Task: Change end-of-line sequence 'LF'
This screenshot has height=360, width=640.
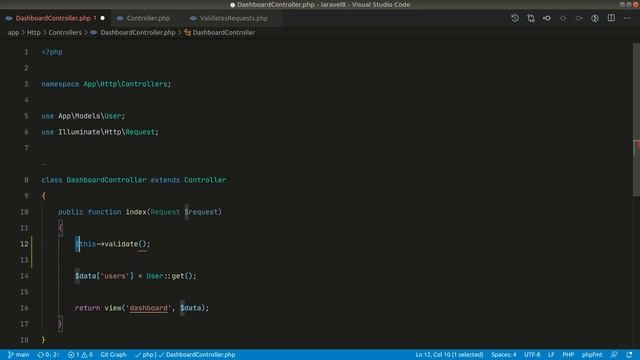Action: [551, 355]
